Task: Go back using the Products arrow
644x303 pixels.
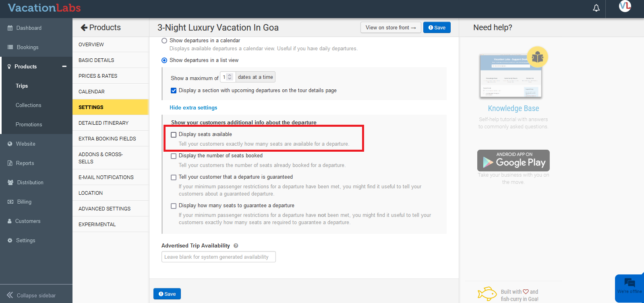Action: 84,28
